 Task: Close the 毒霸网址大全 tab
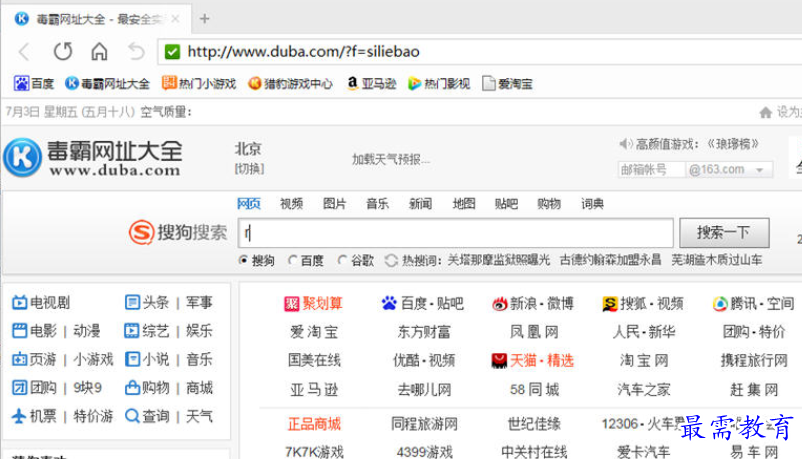point(175,19)
